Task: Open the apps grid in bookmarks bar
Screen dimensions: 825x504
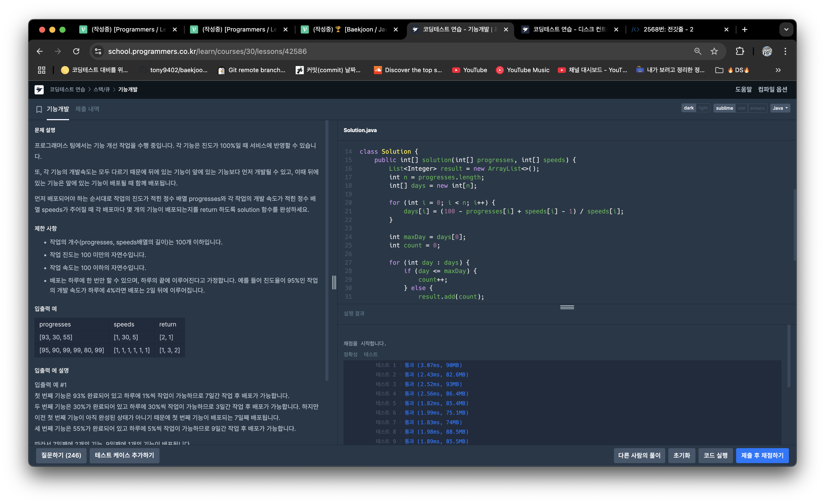Action: (41, 70)
